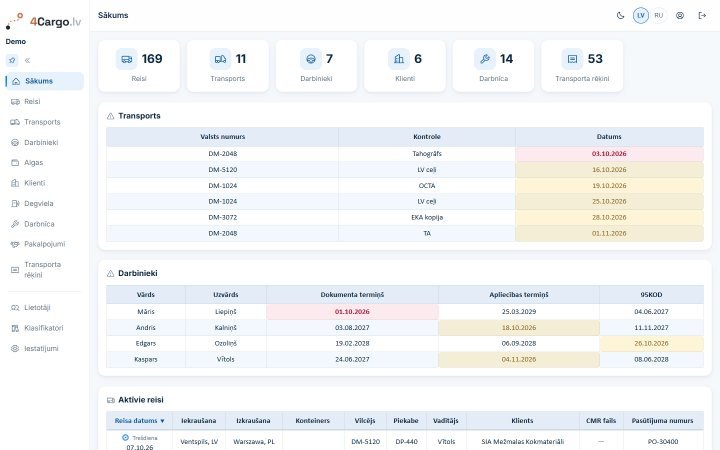Click truck icon beside Aktīvie reisi heading
Screen dimensions: 720x450
pos(111,400)
